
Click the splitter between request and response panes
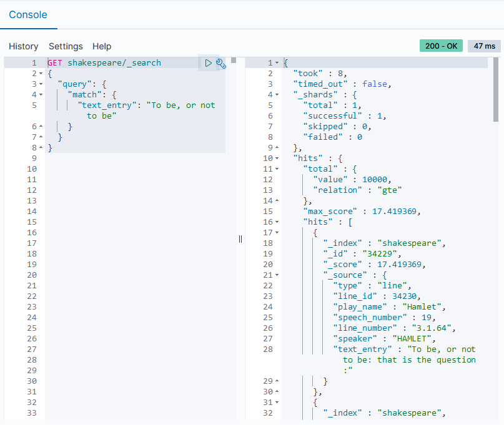[240, 239]
